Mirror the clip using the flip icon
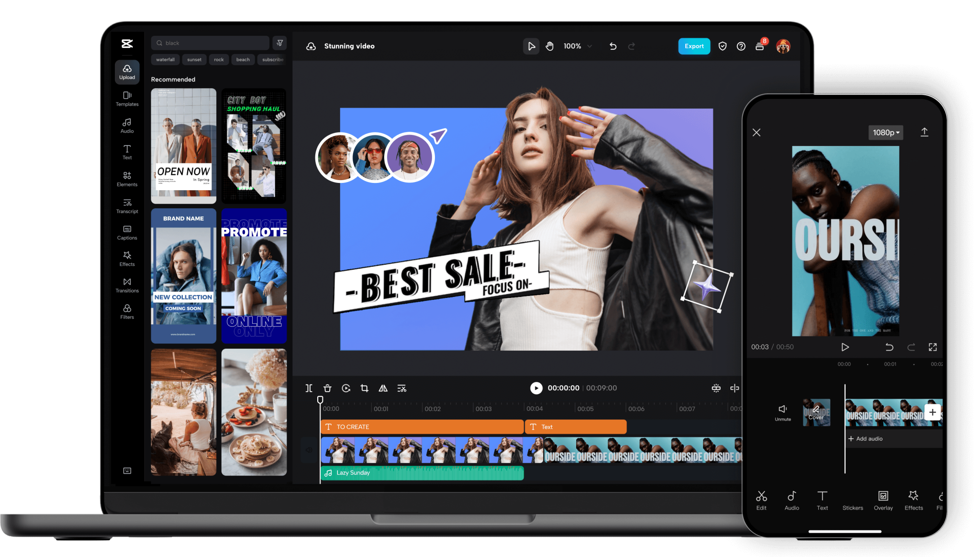This screenshot has height=557, width=980. point(382,388)
